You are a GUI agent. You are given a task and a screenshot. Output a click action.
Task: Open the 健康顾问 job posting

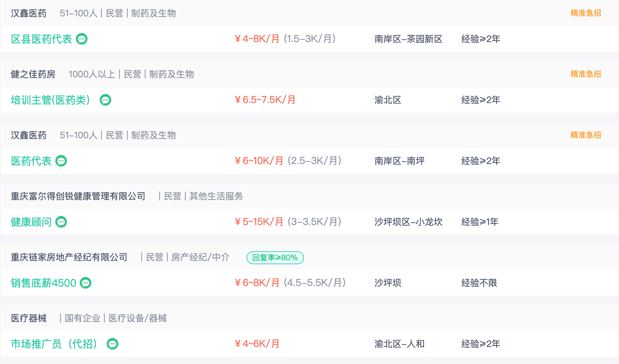point(31,222)
